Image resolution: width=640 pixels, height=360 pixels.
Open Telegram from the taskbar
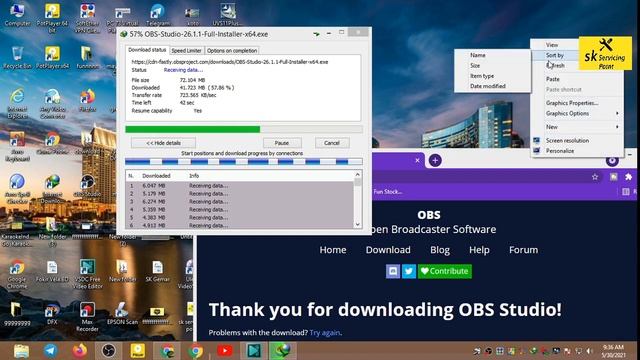click(x=51, y=351)
